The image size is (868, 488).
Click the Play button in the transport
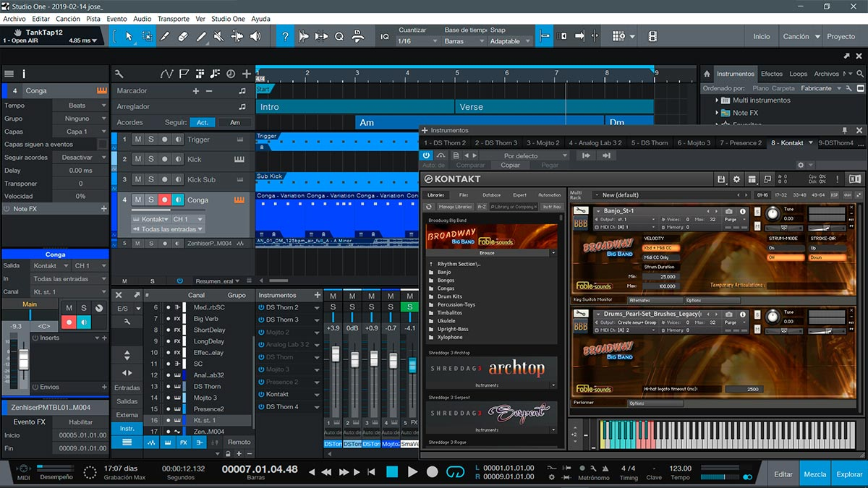point(412,471)
